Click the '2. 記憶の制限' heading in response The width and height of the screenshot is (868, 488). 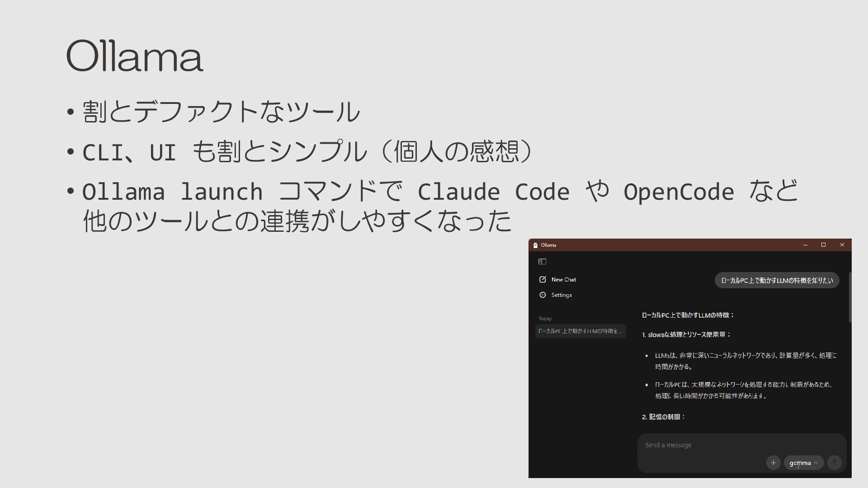[x=663, y=417]
